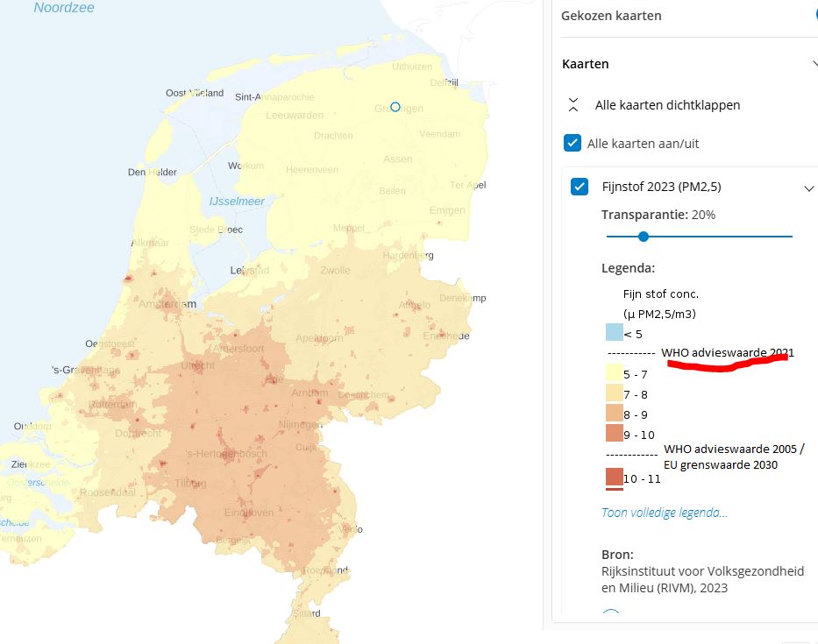Screen dimensions: 818x644
Task: Click the dark red '10 - 11' legend swatch
Action: tap(614, 478)
